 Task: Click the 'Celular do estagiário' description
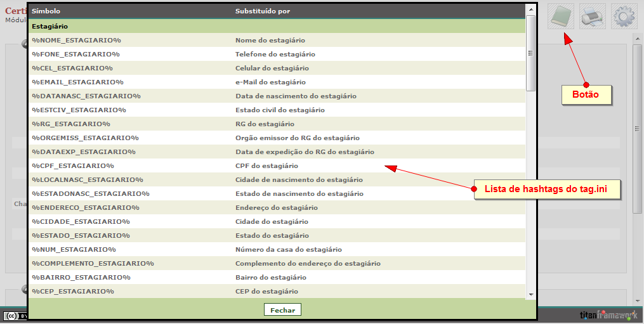(272, 68)
